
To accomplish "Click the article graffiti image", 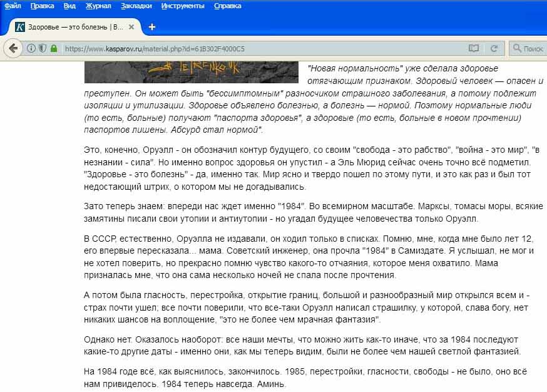I will (x=191, y=72).
